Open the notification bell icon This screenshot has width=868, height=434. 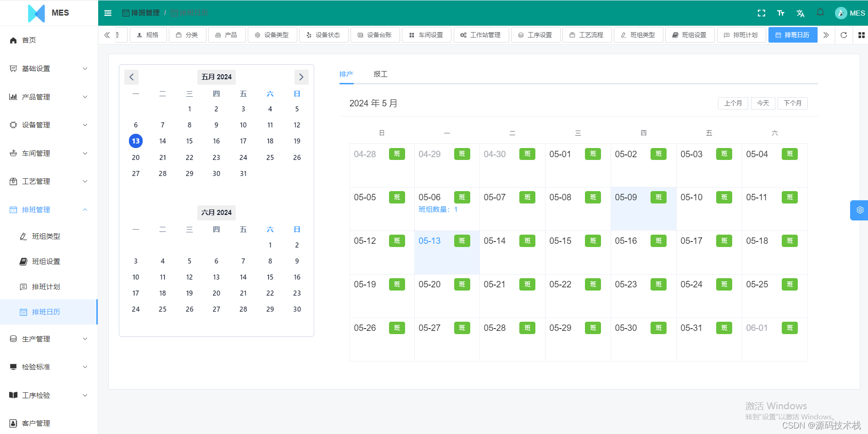pyautogui.click(x=820, y=12)
